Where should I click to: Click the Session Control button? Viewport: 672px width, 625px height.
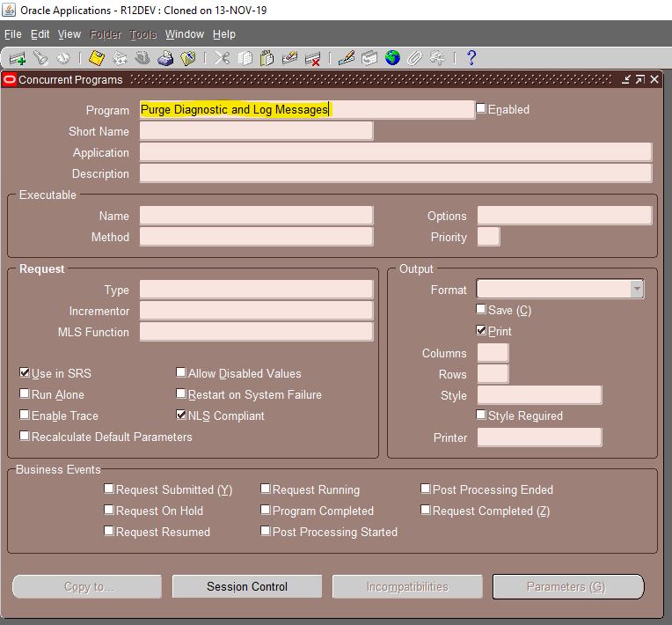click(247, 586)
